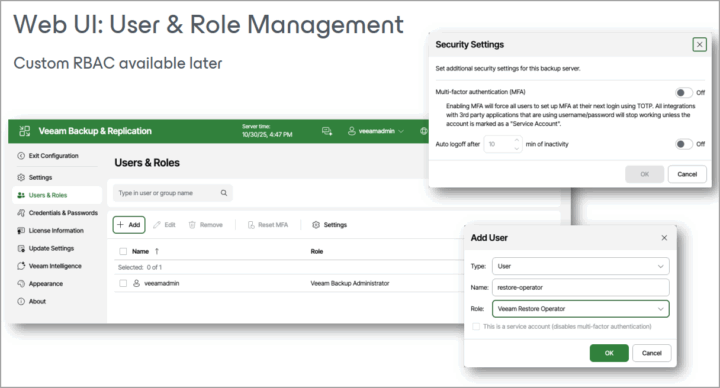The width and height of the screenshot is (720, 388).
Task: Click the Name field containing restore-operator
Action: coord(581,287)
